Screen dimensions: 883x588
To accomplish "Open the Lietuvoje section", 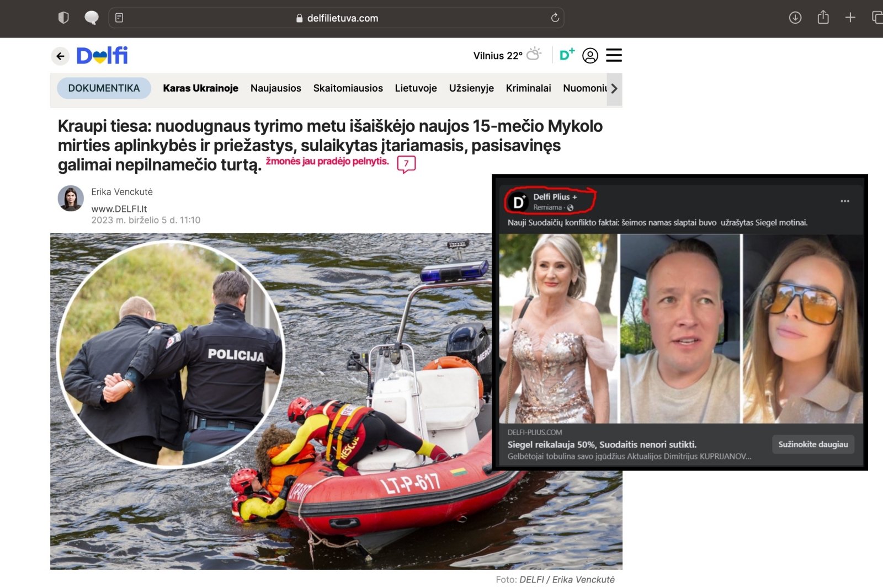I will pyautogui.click(x=416, y=88).
